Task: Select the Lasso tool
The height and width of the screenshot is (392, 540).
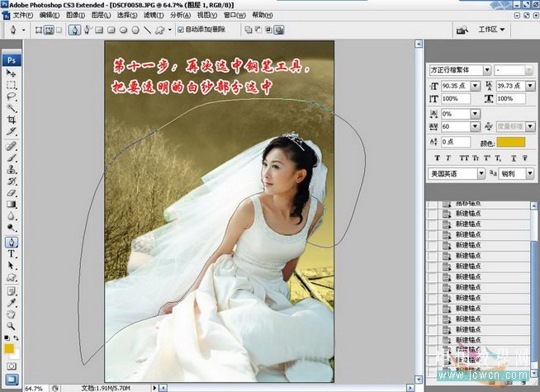Action: pyautogui.click(x=12, y=96)
